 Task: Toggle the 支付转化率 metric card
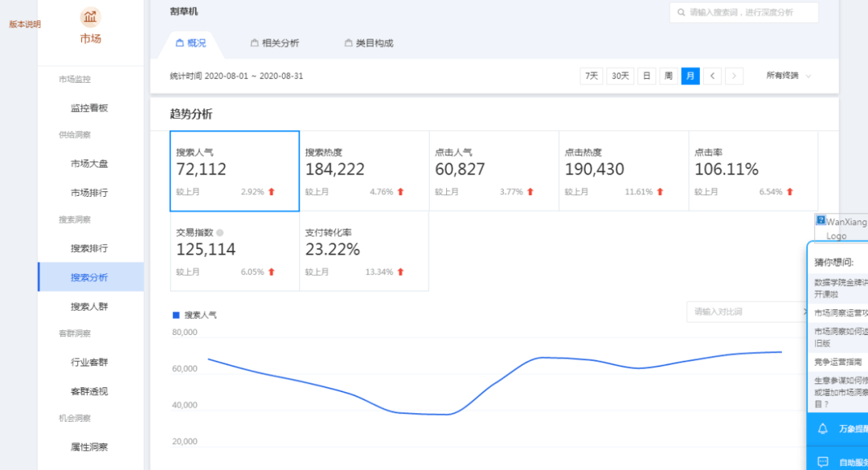click(x=364, y=251)
